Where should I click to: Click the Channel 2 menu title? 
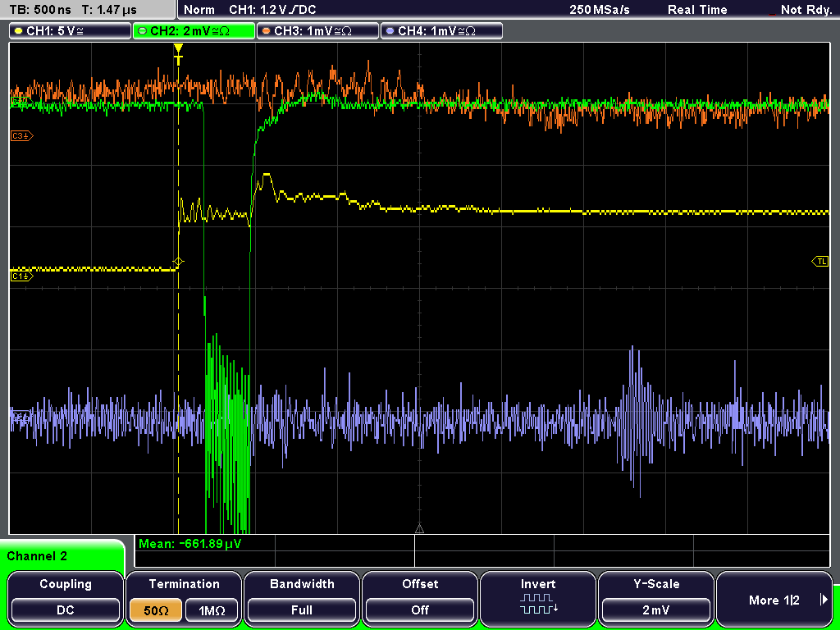pos(37,556)
